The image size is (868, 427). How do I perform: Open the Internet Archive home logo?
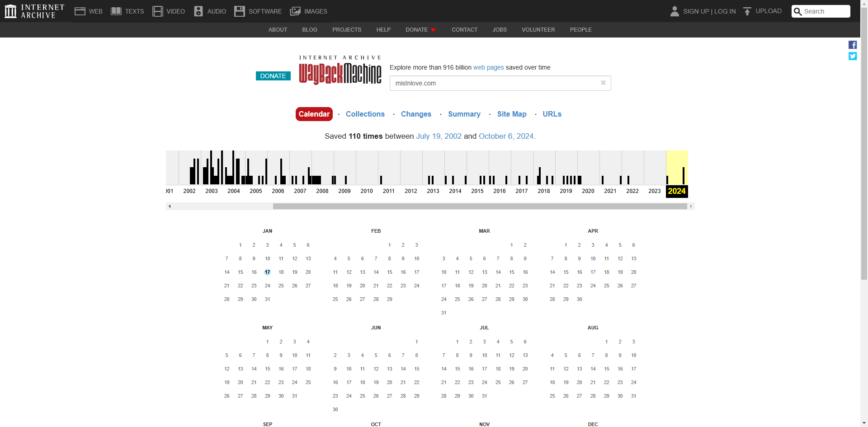(34, 11)
